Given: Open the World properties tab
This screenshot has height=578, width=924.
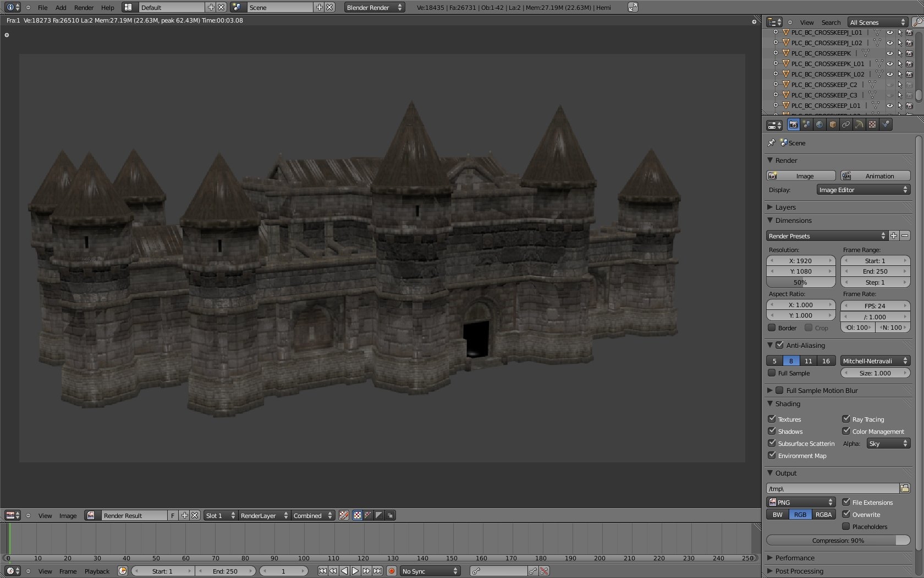Looking at the screenshot, I should click(x=820, y=125).
